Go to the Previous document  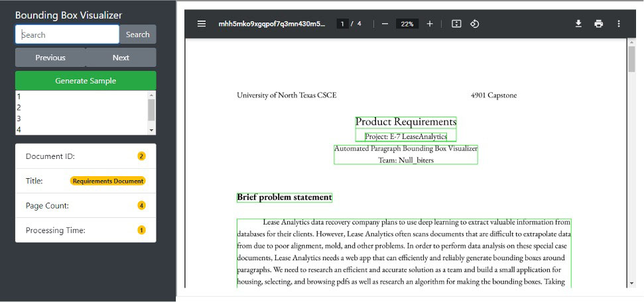(50, 58)
